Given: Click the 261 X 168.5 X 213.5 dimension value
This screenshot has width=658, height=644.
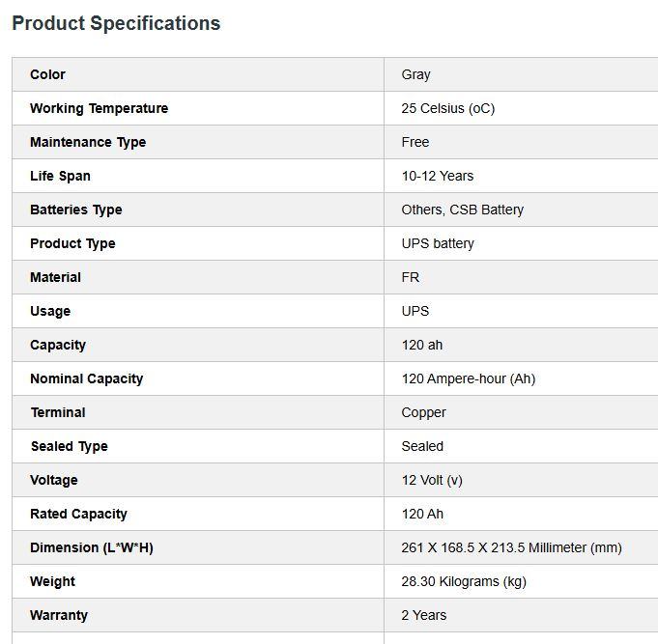Looking at the screenshot, I should [511, 547].
